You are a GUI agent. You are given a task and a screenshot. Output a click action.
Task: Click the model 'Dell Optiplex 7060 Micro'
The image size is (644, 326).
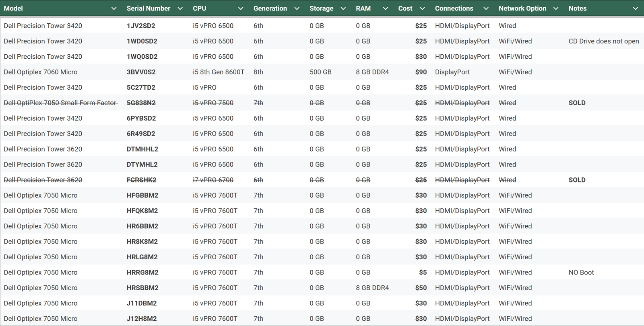(x=41, y=72)
